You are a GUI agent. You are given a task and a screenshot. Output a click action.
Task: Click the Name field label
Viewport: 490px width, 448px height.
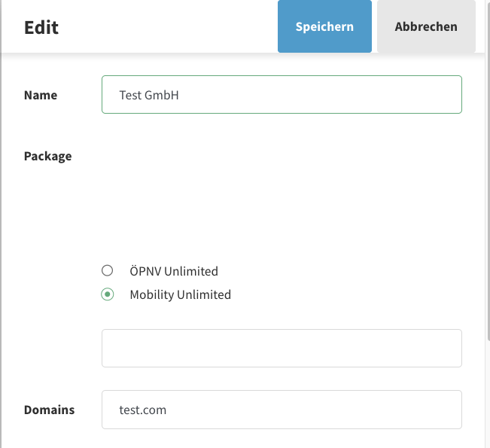(x=41, y=96)
